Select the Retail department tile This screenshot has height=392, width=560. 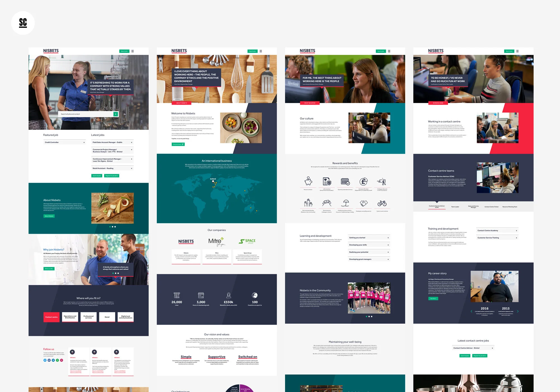click(107, 317)
